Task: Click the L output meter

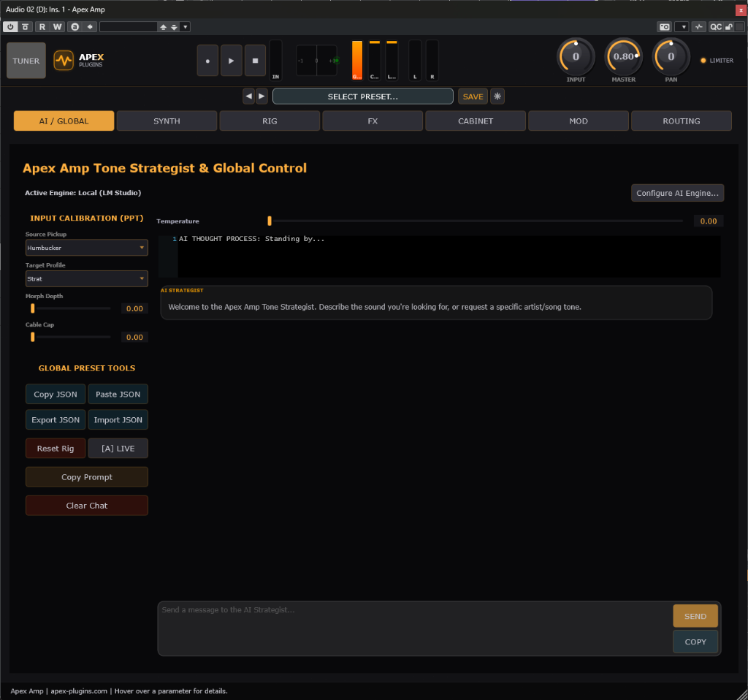Action: tap(415, 60)
